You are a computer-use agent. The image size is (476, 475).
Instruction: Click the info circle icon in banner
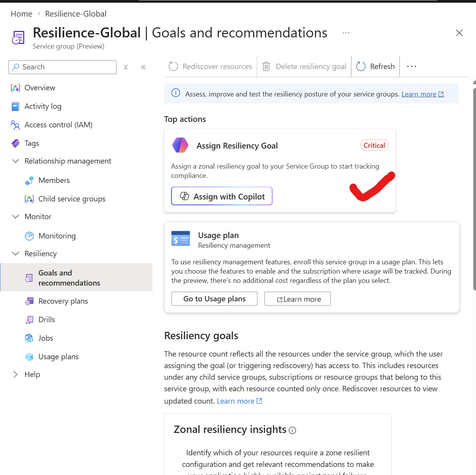176,93
